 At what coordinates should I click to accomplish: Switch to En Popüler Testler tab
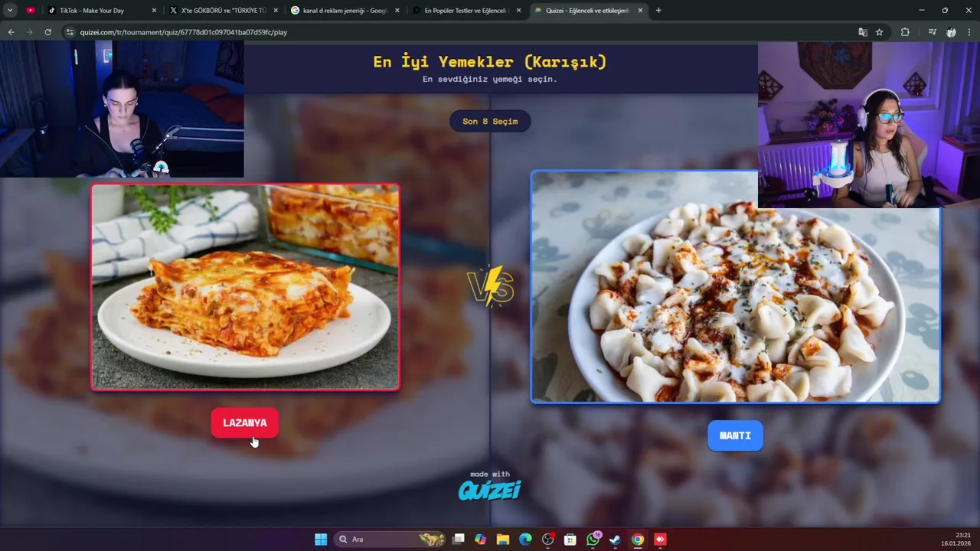click(x=467, y=10)
